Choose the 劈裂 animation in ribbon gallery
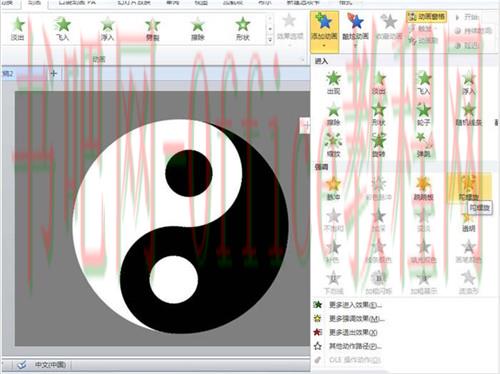 point(153,29)
